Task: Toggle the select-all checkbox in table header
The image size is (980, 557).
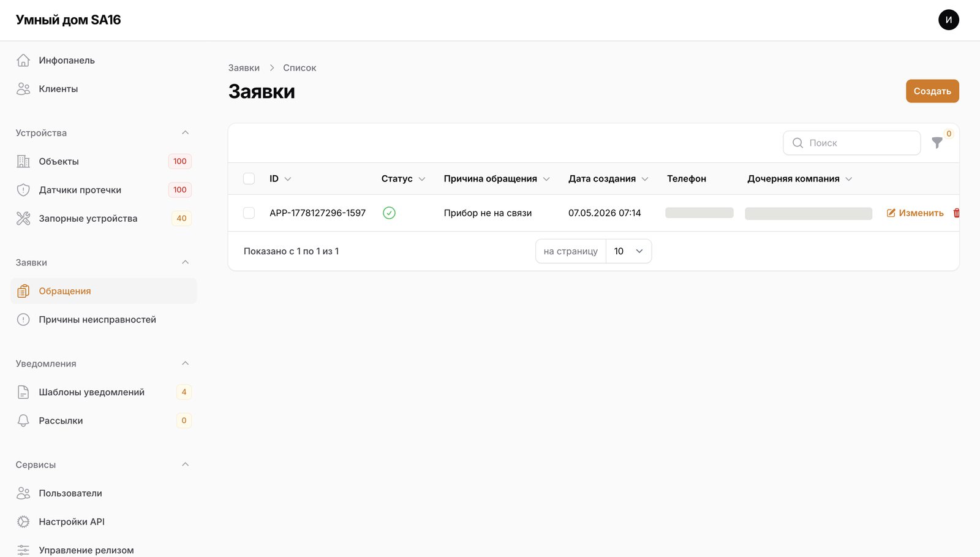Action: [x=249, y=178]
